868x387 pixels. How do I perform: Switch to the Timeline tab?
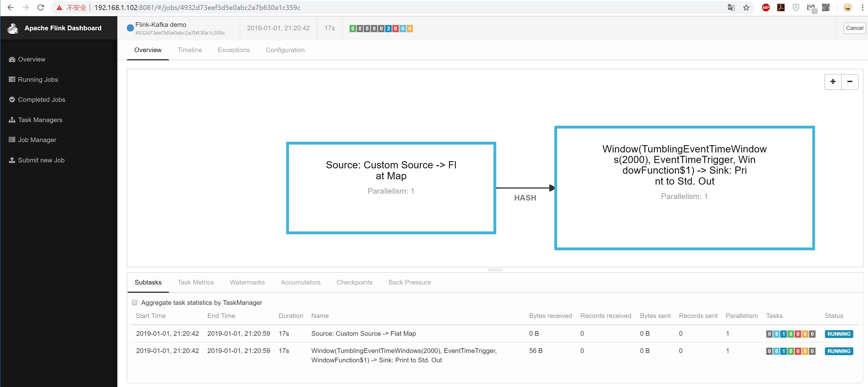[x=189, y=50]
